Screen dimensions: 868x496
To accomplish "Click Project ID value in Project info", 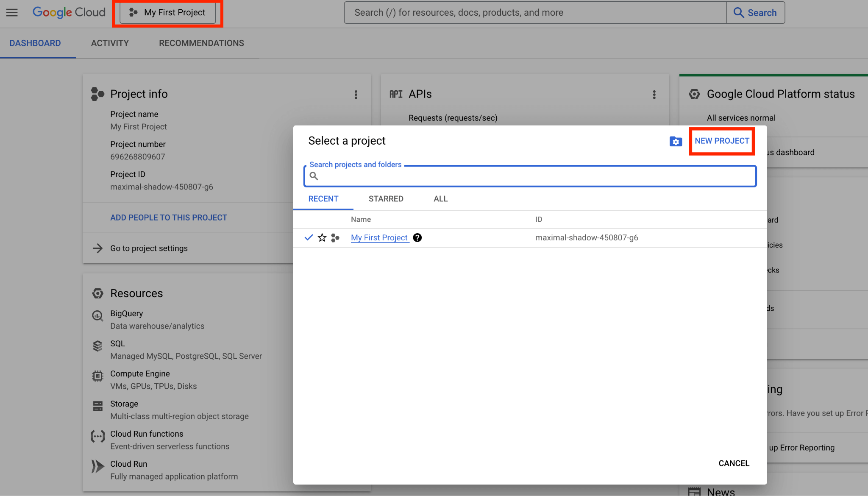I will (161, 187).
